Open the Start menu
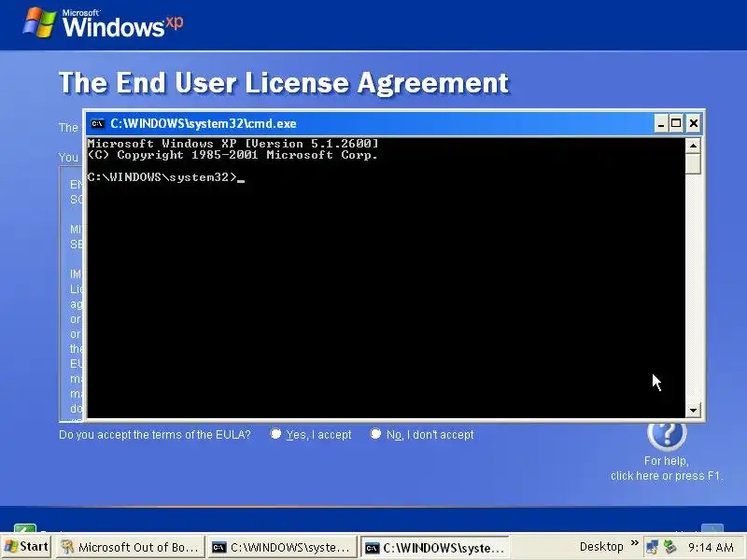 click(x=26, y=547)
